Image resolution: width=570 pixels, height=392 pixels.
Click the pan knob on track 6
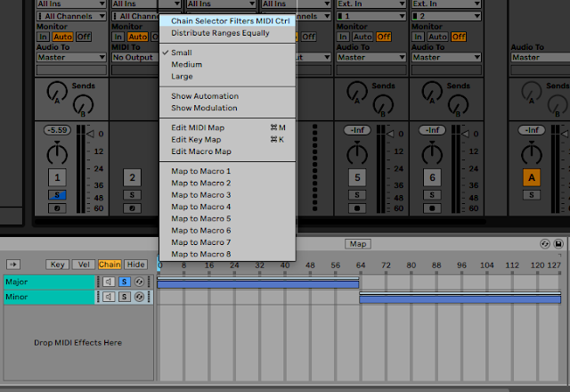pyautogui.click(x=432, y=154)
